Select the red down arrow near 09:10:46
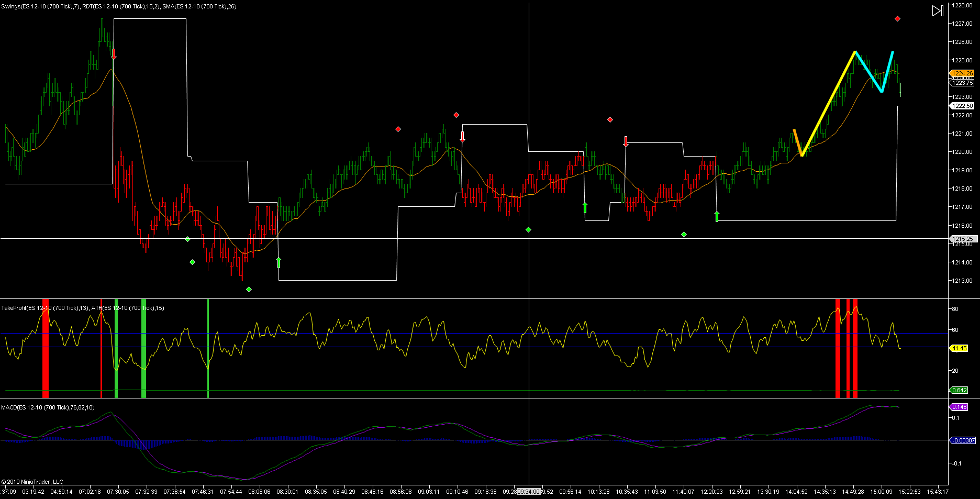This screenshot has height=499, width=980. coord(462,137)
